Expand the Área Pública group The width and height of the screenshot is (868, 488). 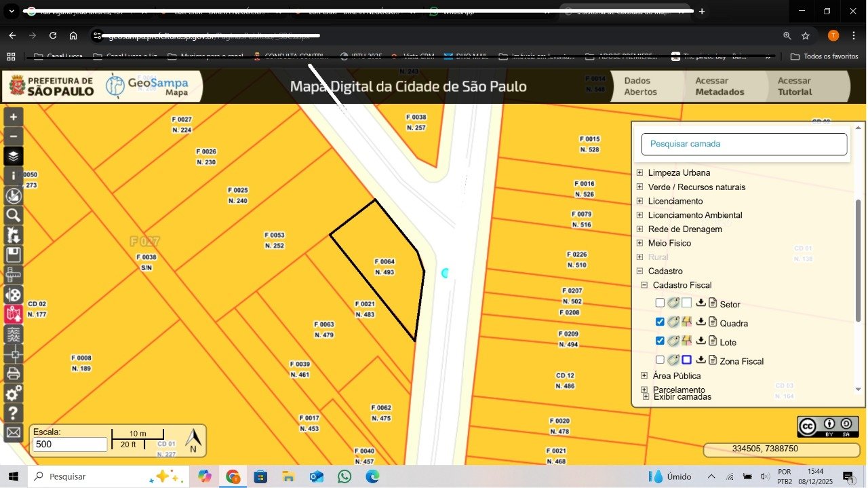pos(644,376)
